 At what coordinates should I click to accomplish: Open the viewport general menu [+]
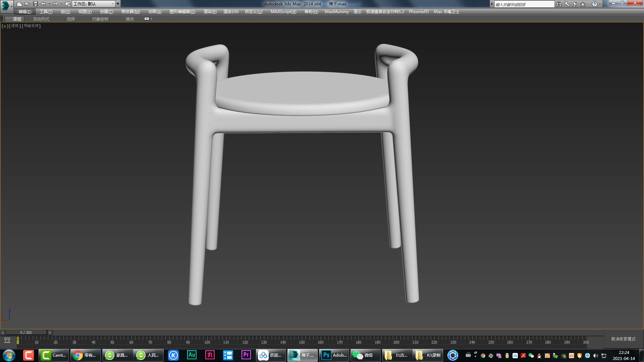pyautogui.click(x=5, y=26)
